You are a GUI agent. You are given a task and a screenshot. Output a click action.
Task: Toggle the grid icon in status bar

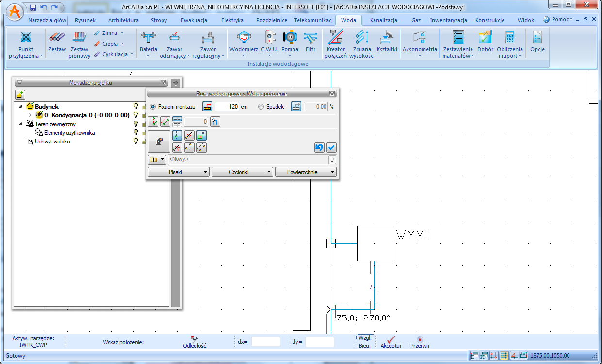pyautogui.click(x=504, y=356)
